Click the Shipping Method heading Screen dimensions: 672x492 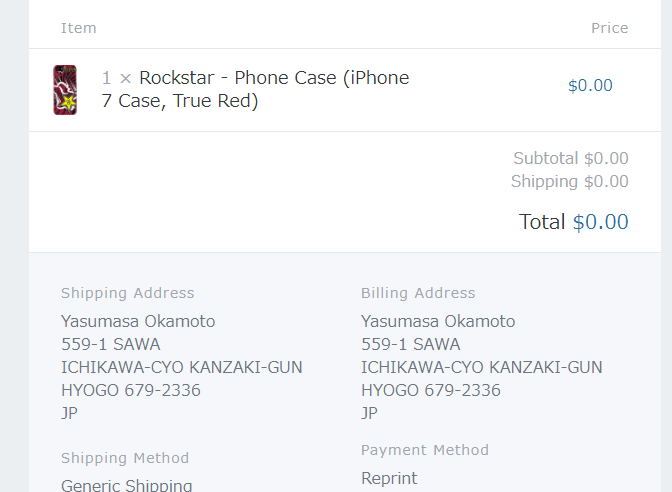125,458
